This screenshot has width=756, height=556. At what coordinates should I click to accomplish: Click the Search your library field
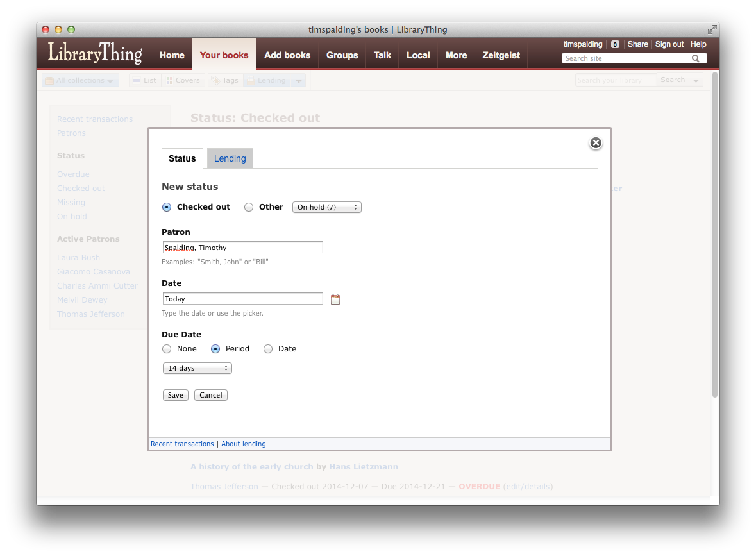coord(616,80)
